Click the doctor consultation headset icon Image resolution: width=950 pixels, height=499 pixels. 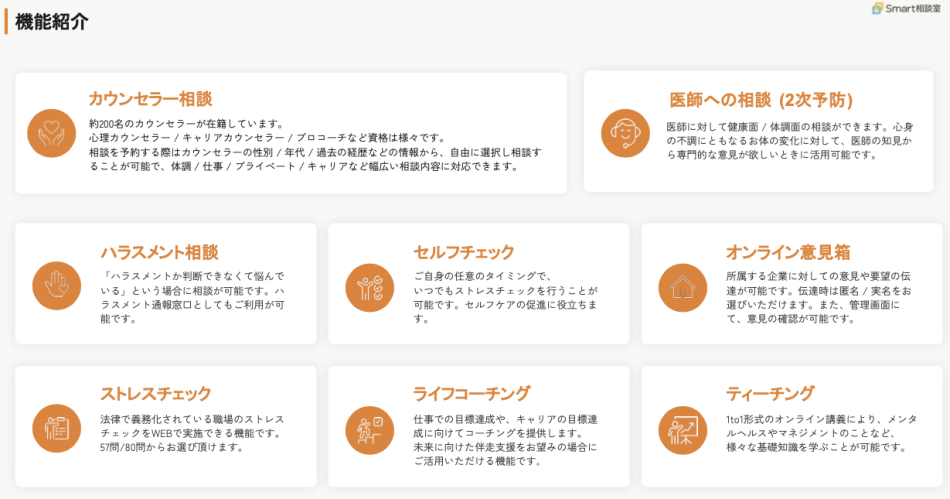625,132
